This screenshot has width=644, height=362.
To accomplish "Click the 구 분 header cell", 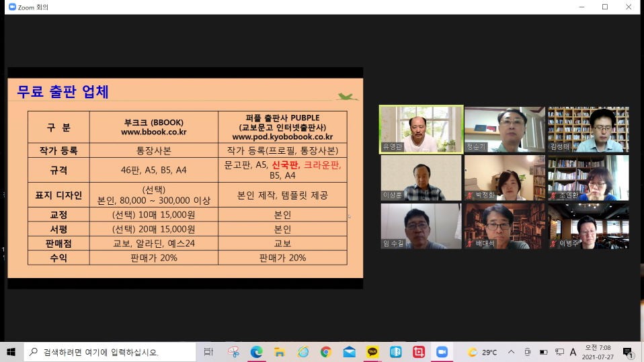I will 58,127.
